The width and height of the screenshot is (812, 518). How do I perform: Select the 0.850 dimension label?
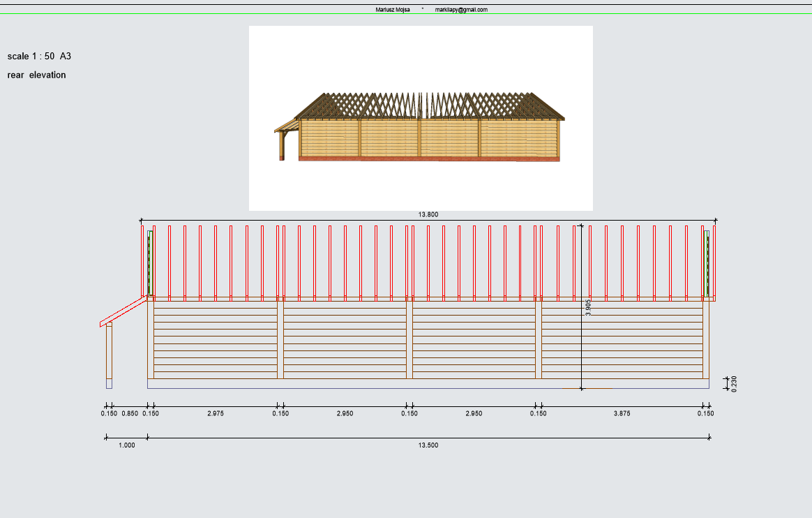click(x=130, y=413)
